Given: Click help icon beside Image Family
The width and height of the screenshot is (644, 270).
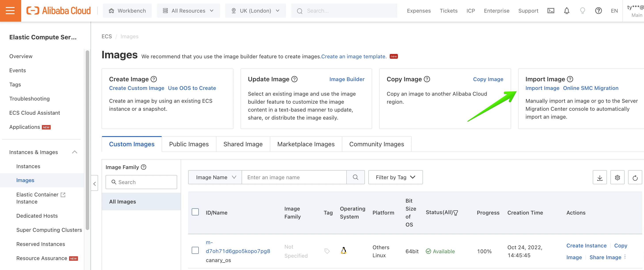Looking at the screenshot, I should point(144,167).
